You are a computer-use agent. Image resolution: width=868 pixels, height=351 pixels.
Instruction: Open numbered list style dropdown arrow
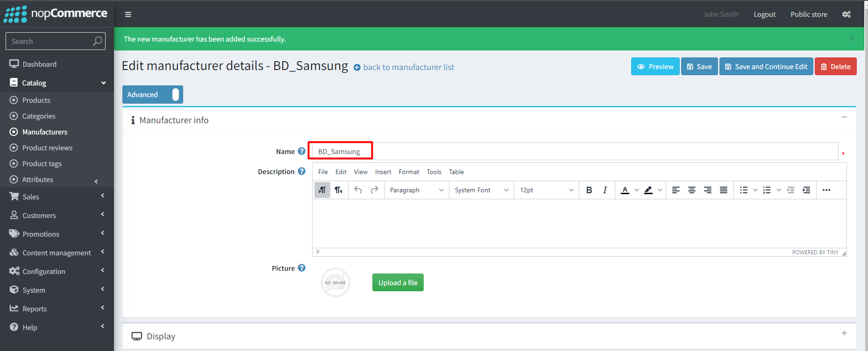pyautogui.click(x=778, y=190)
